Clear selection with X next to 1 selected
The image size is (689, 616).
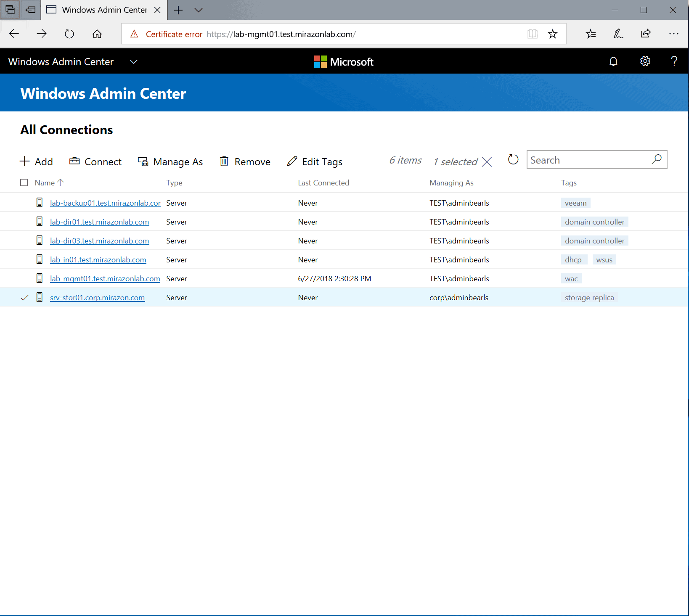click(x=487, y=162)
